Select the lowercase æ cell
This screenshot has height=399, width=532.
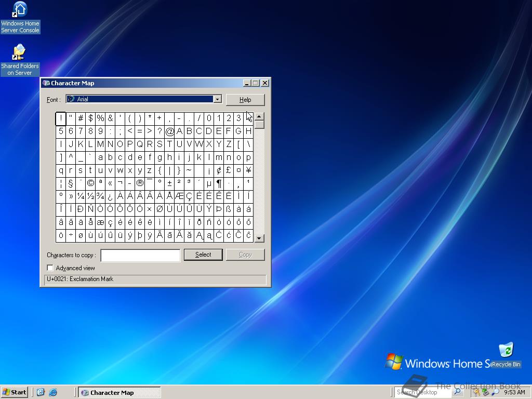[x=100, y=222]
